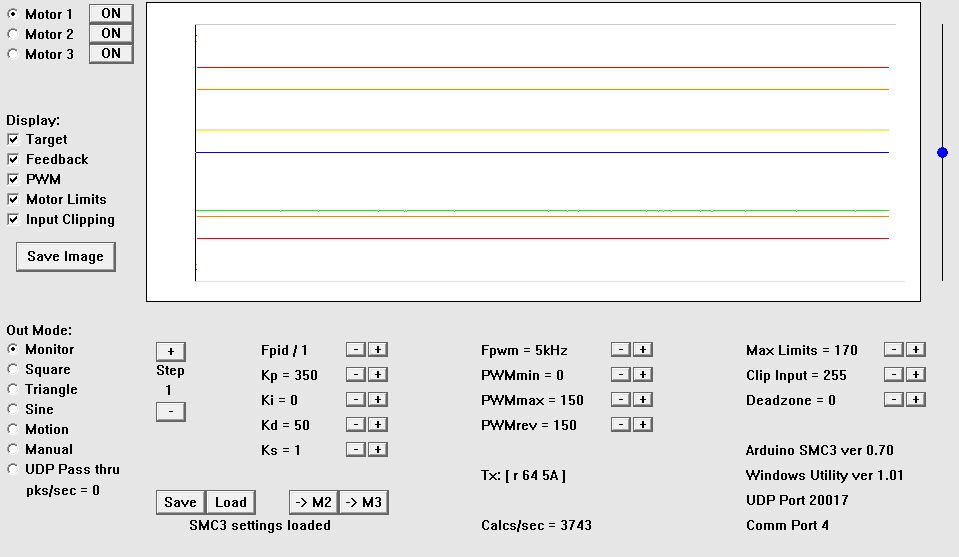
Task: Increase the Step size with plus button
Action: click(170, 352)
